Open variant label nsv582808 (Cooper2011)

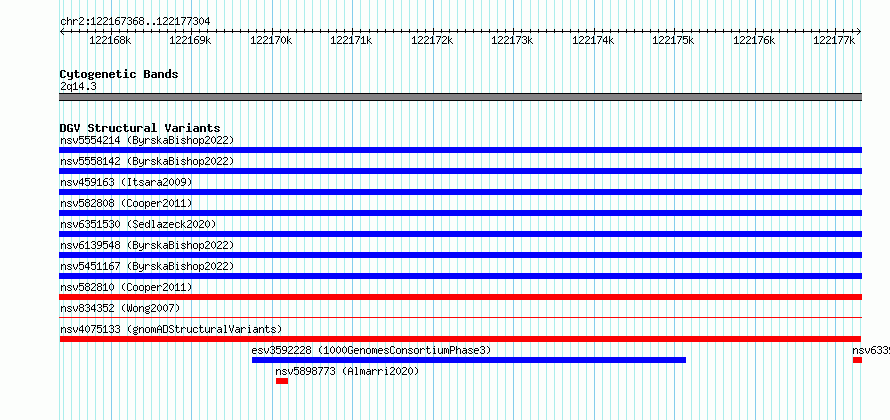[x=126, y=203]
